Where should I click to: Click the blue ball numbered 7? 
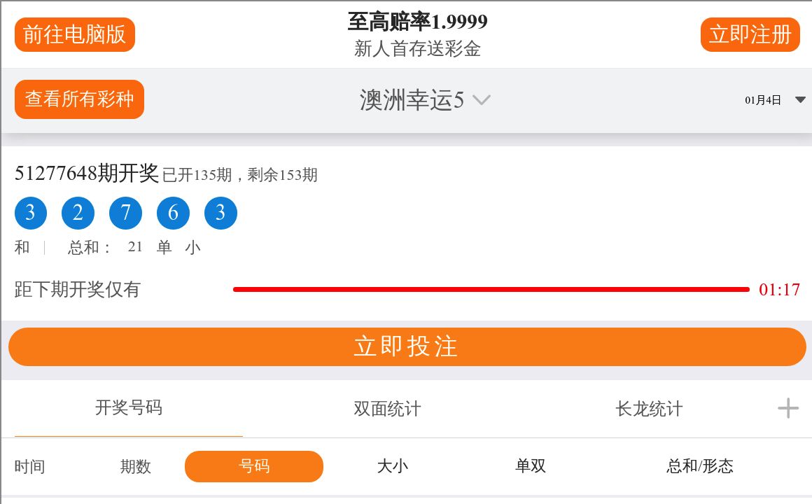125,213
